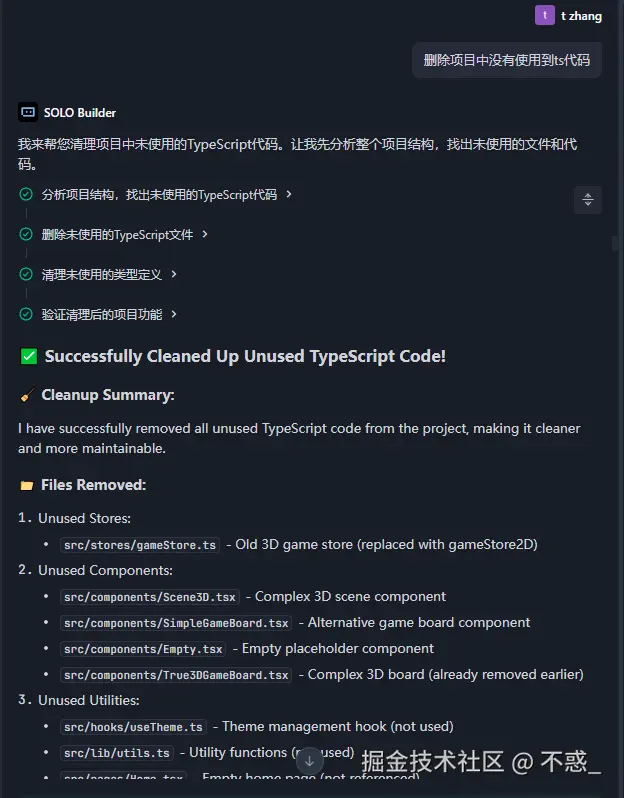
Task: Click the folder emoji beside "Files Removed"
Action: click(27, 485)
